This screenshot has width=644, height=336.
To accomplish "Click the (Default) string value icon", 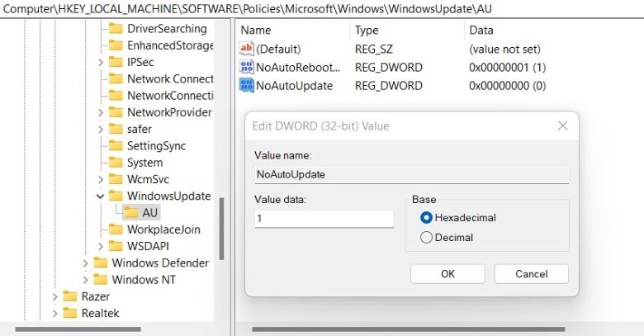I will [247, 49].
